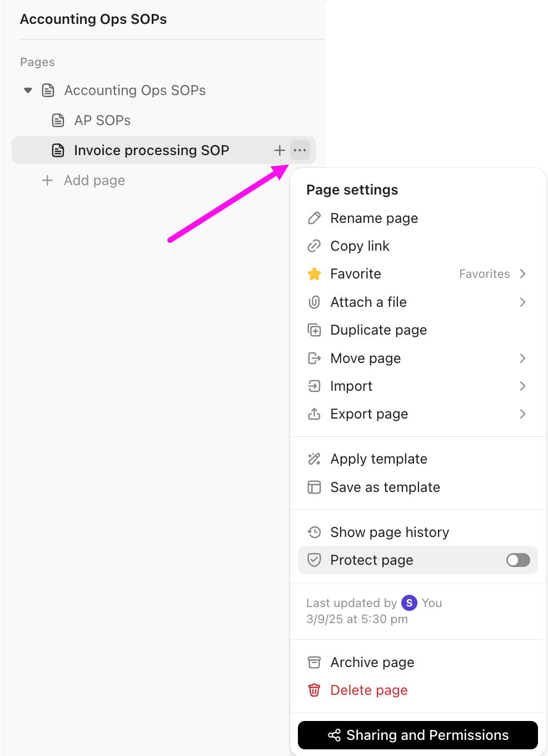The width and height of the screenshot is (548, 756).
Task: Click the Duplicate page icon
Action: click(x=315, y=330)
